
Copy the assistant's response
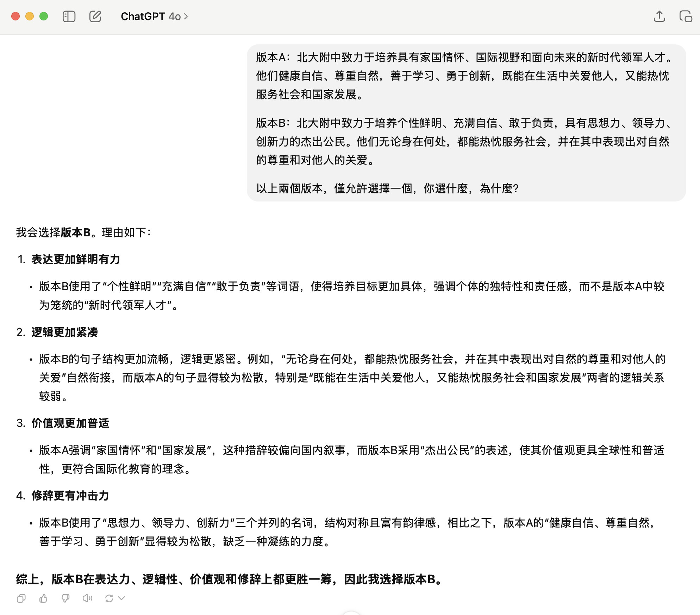pos(22,598)
